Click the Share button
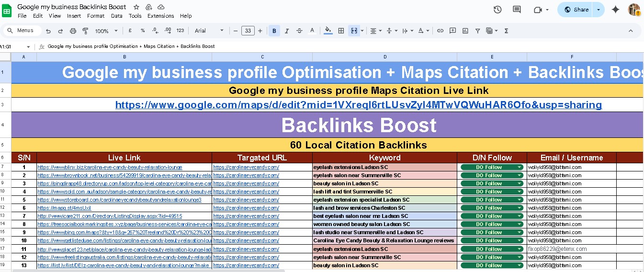The height and width of the screenshot is (272, 644). (576, 10)
